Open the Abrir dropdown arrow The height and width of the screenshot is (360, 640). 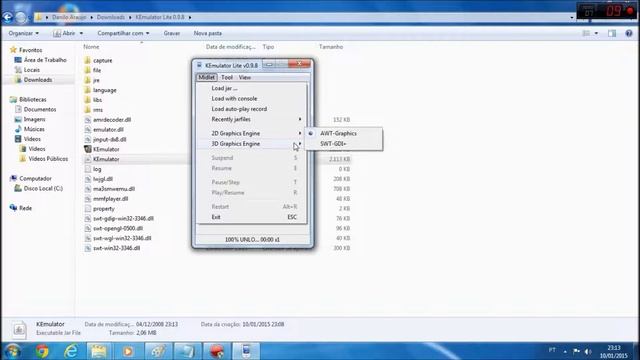click(x=81, y=33)
